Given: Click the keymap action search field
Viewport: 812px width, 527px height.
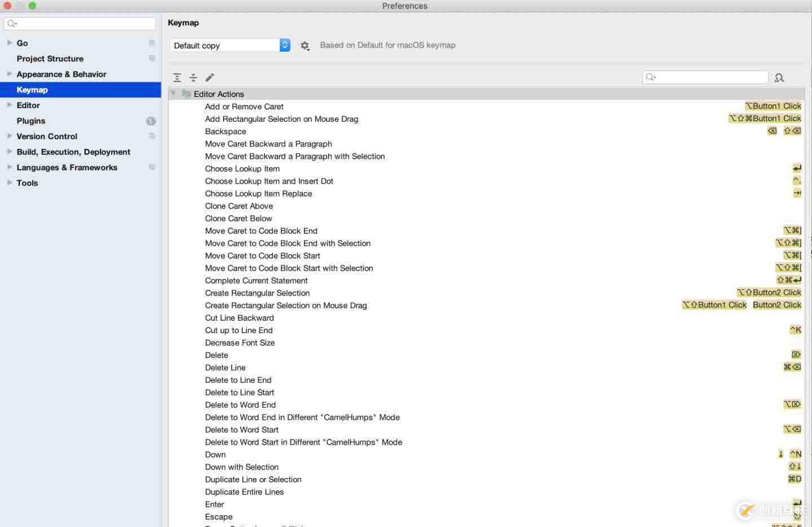Looking at the screenshot, I should click(x=705, y=77).
